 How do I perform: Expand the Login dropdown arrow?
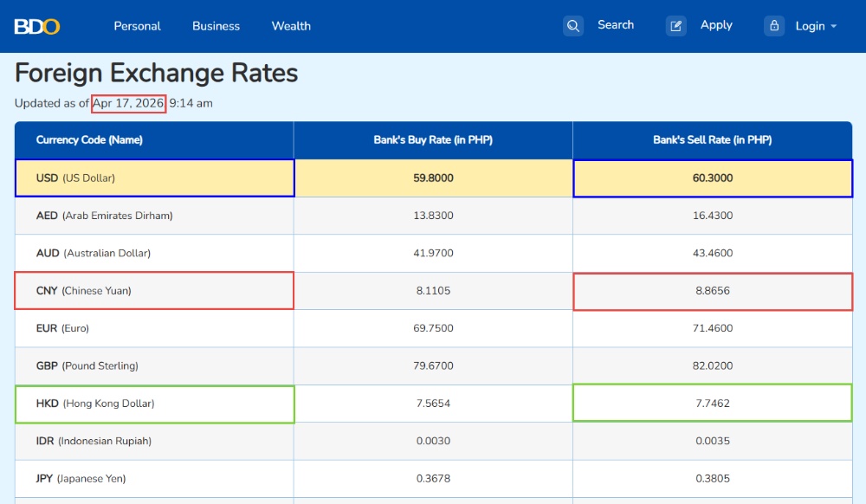(x=834, y=26)
